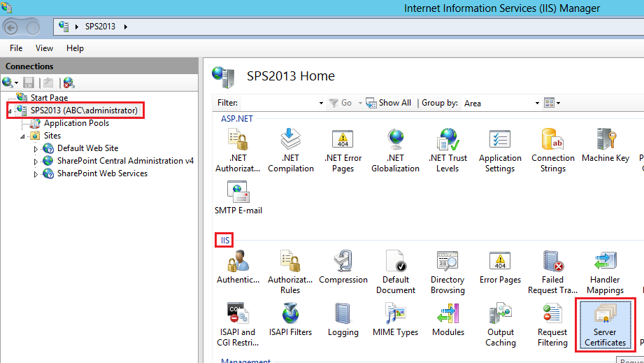
Task: Open the view mode dropdown button
Action: click(x=552, y=103)
